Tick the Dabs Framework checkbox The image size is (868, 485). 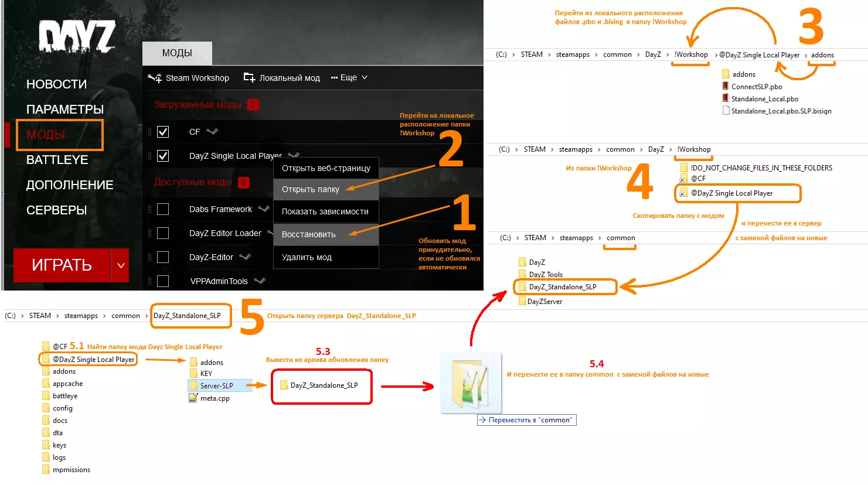click(x=163, y=209)
